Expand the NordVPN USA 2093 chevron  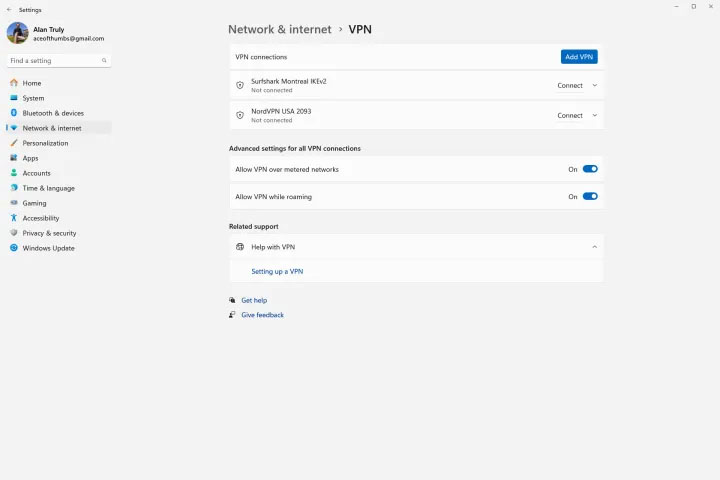595,115
